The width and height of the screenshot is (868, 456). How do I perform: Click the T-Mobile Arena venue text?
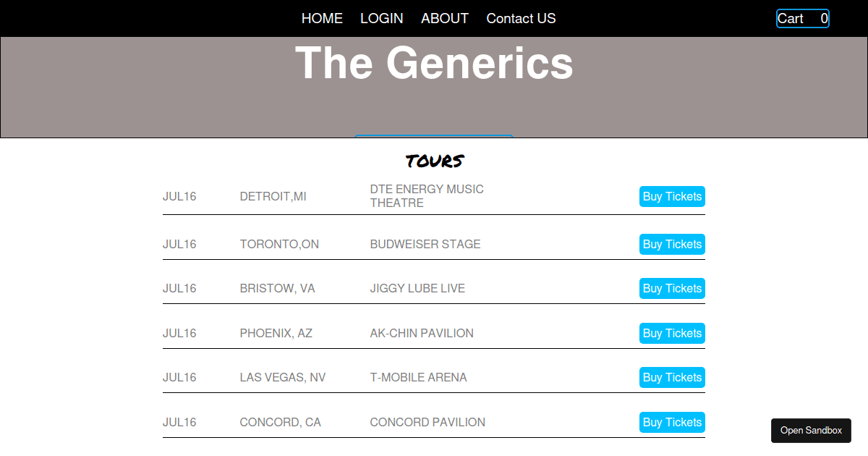pyautogui.click(x=418, y=377)
